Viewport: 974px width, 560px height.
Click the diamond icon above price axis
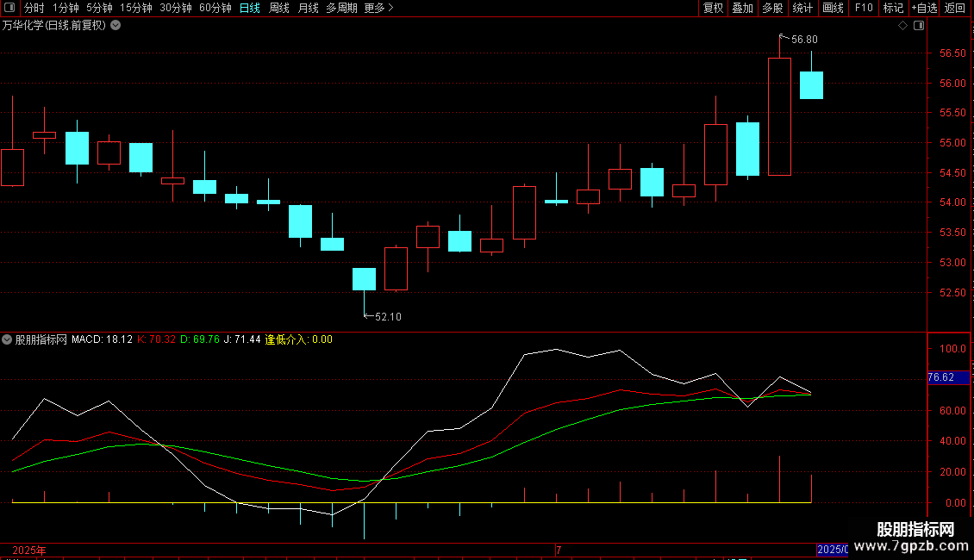(902, 26)
